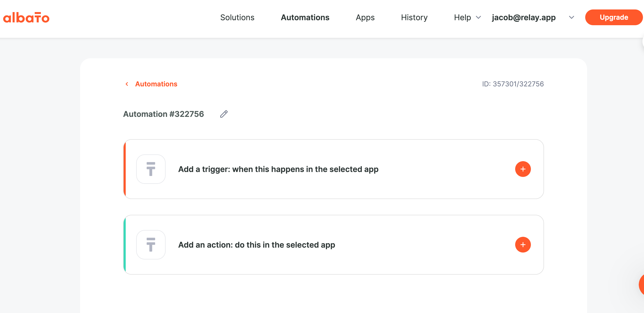Image resolution: width=644 pixels, height=313 pixels.
Task: Open the History page
Action: click(414, 18)
